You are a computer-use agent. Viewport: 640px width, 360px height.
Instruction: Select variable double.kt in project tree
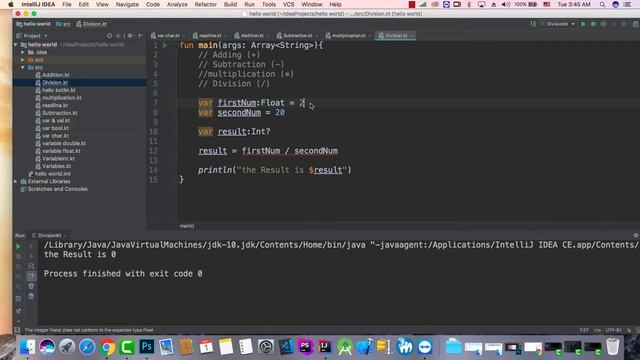[64, 143]
